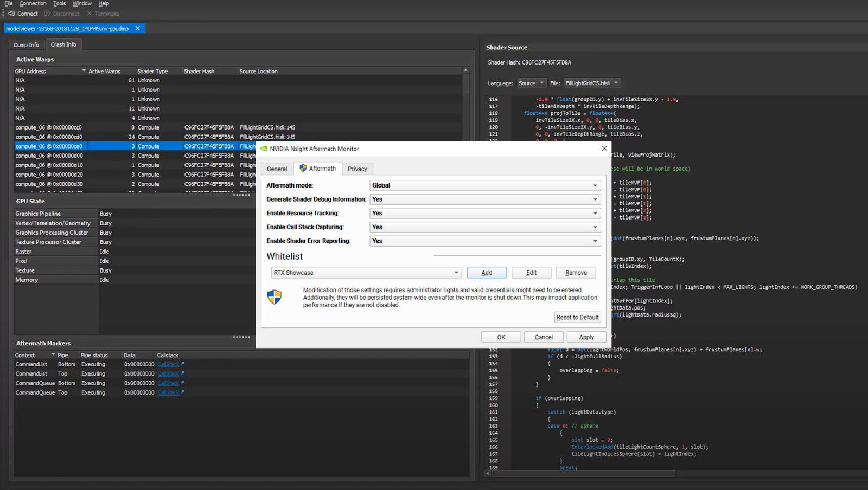
Task: Click Reset to Default button
Action: coord(577,318)
